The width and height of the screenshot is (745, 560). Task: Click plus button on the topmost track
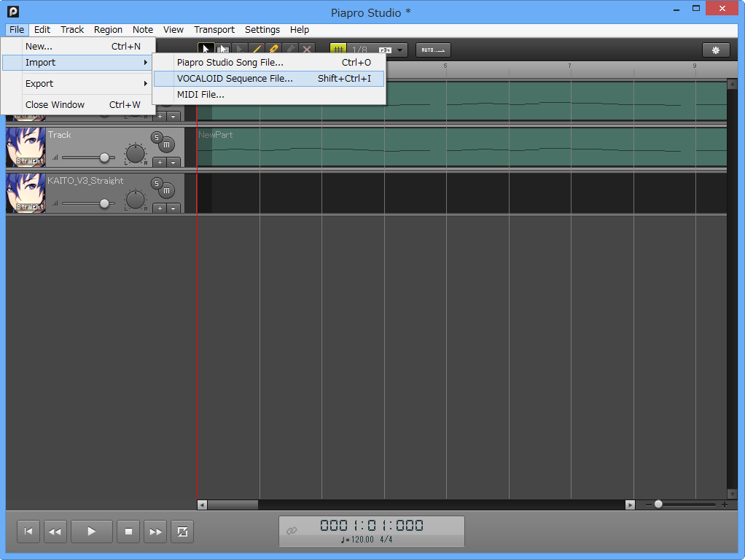click(160, 117)
